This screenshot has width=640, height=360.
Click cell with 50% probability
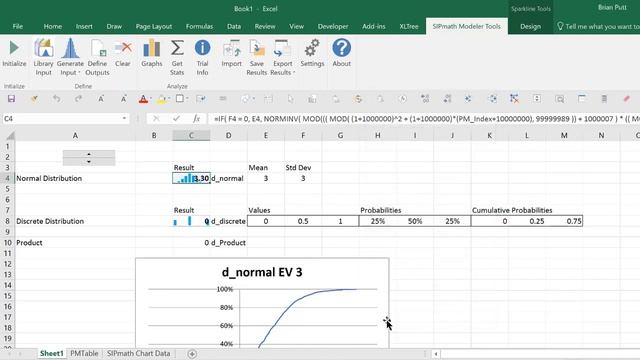click(x=415, y=221)
